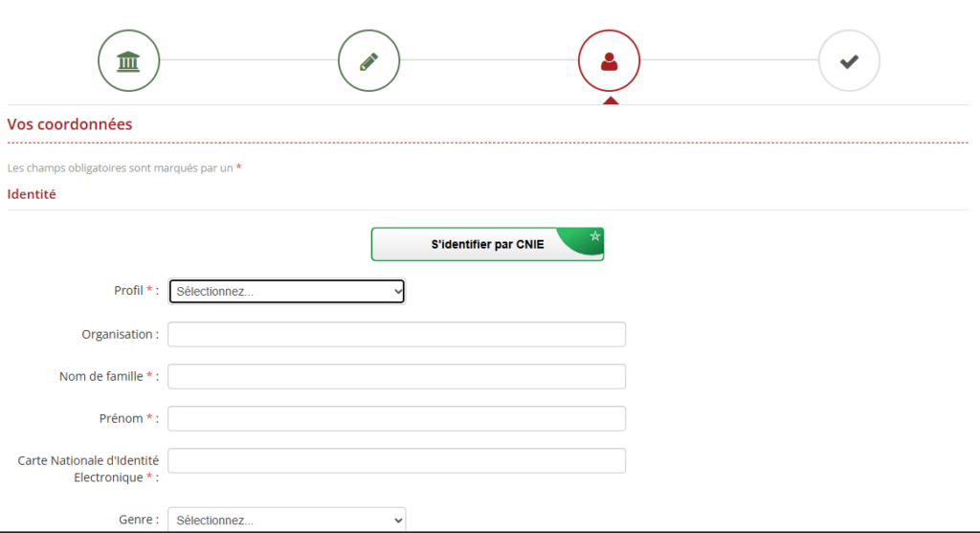This screenshot has width=980, height=533.
Task: Select the red user profile step icon
Action: 609,61
